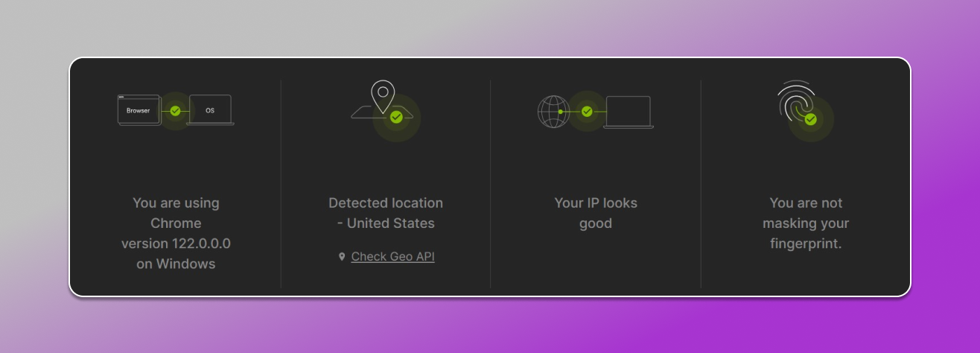Click the Detected location United States text
This screenshot has width=980, height=353.
click(x=386, y=213)
